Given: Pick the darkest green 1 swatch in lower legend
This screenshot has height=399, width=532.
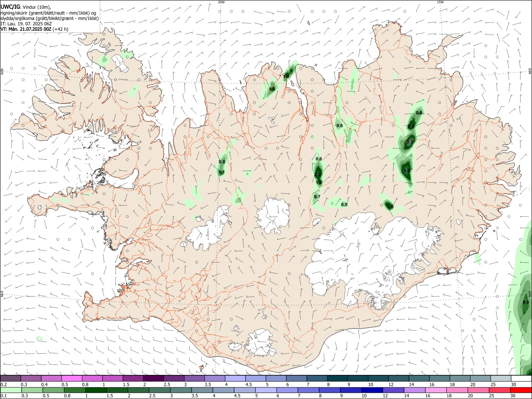Looking at the screenshot, I should (96, 390).
